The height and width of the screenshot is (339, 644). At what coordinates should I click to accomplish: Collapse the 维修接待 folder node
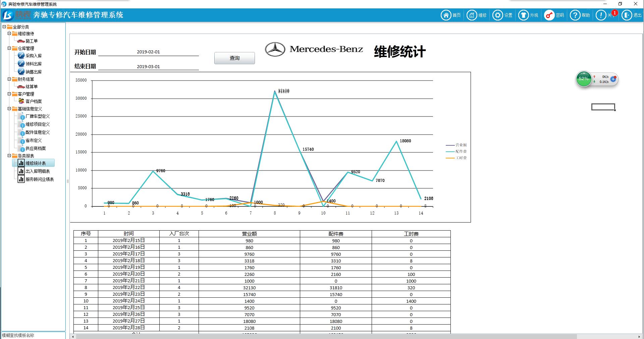[9, 34]
